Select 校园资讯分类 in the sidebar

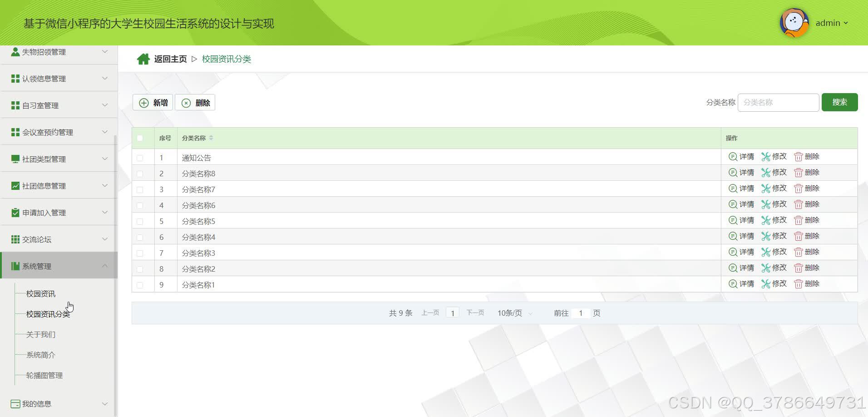[x=48, y=314]
